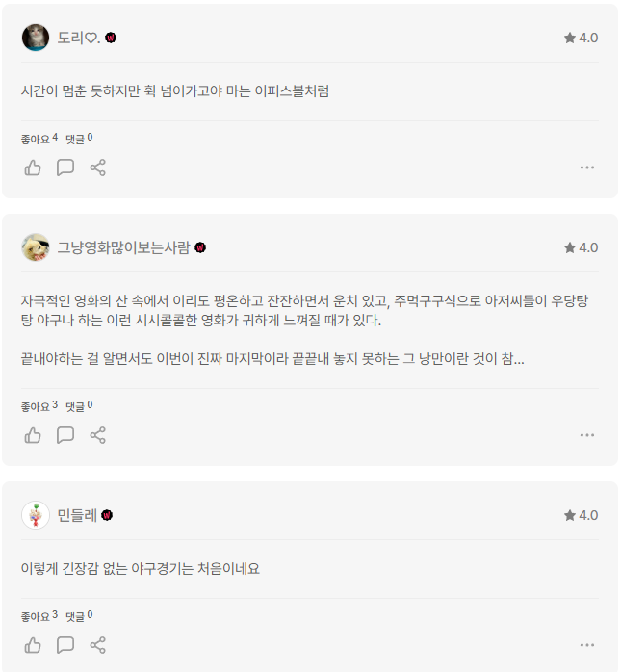Viewport: 621px width, 672px height.
Task: Share the review by 도리♡
Action: [97, 168]
